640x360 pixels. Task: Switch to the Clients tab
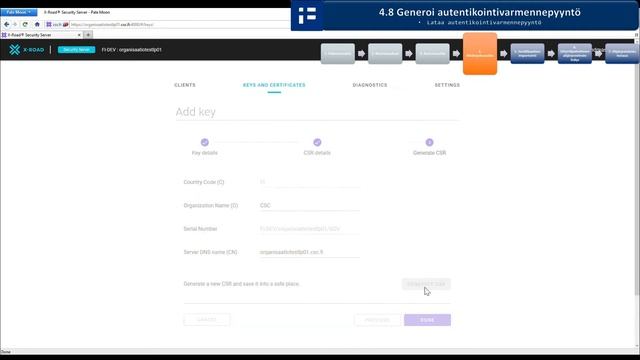(185, 85)
